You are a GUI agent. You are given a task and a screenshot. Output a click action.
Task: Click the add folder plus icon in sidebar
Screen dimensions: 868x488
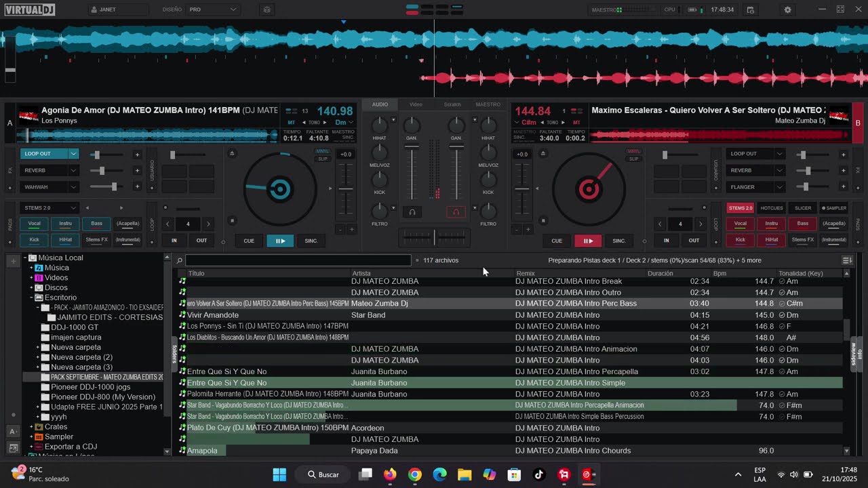click(x=13, y=260)
